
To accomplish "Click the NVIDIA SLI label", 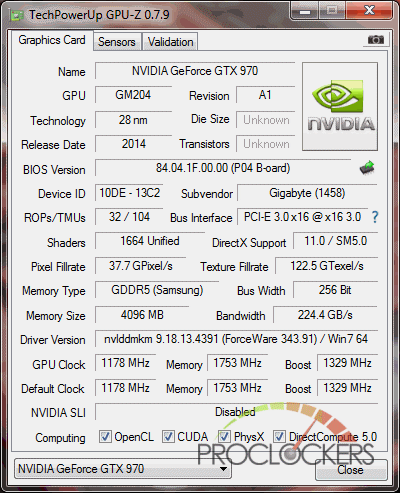I will tap(58, 413).
